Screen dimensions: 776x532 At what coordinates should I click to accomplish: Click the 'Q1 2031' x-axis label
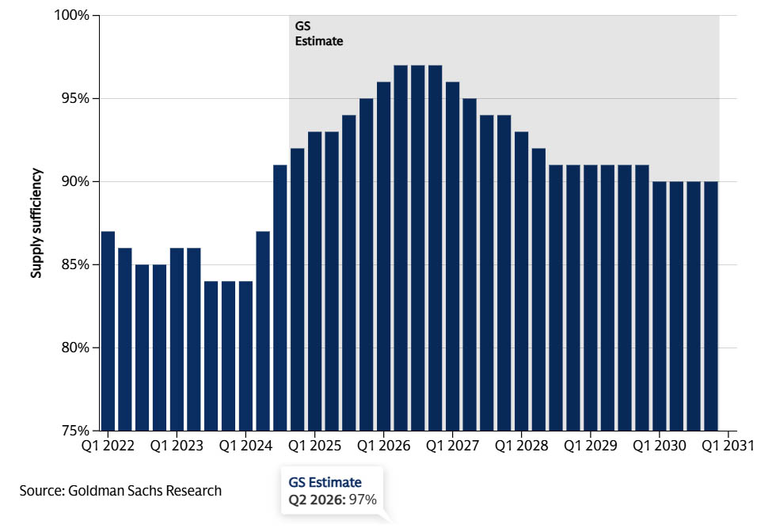pyautogui.click(x=728, y=446)
